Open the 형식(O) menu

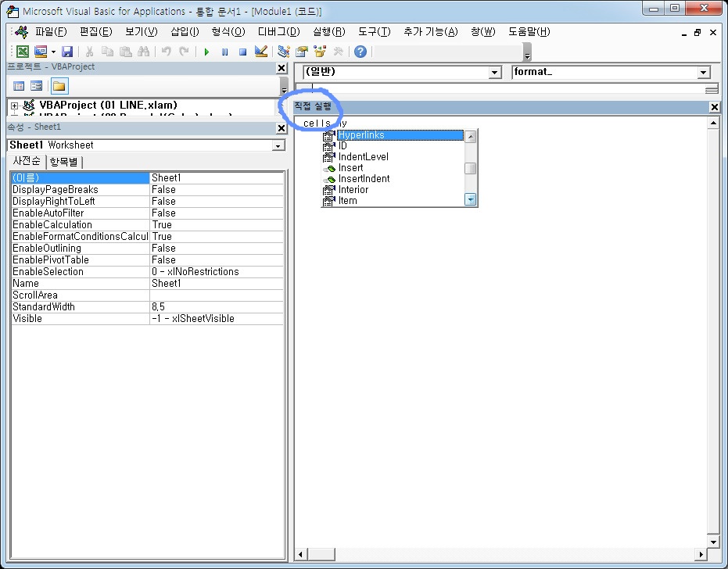pyautogui.click(x=228, y=31)
